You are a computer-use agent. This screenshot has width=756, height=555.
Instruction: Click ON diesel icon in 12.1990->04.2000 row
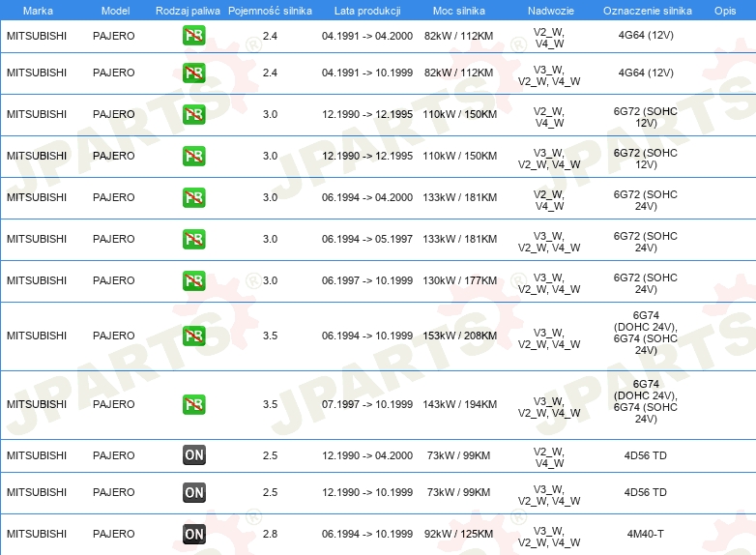[193, 455]
